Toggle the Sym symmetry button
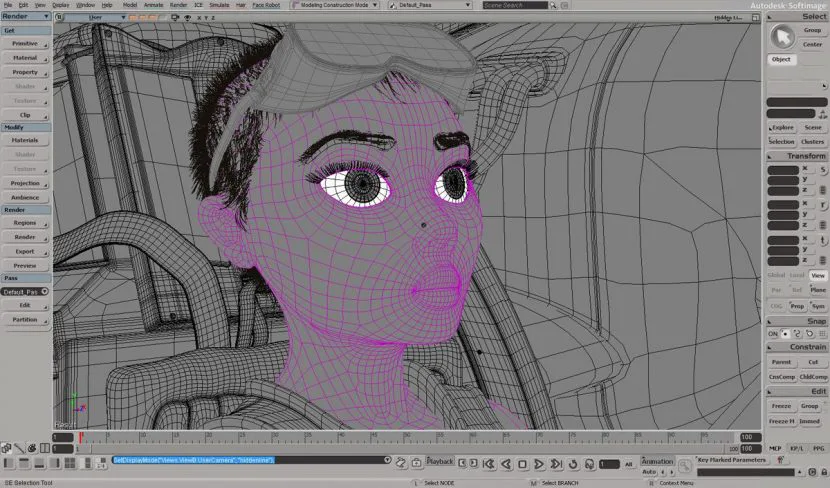 tap(818, 306)
